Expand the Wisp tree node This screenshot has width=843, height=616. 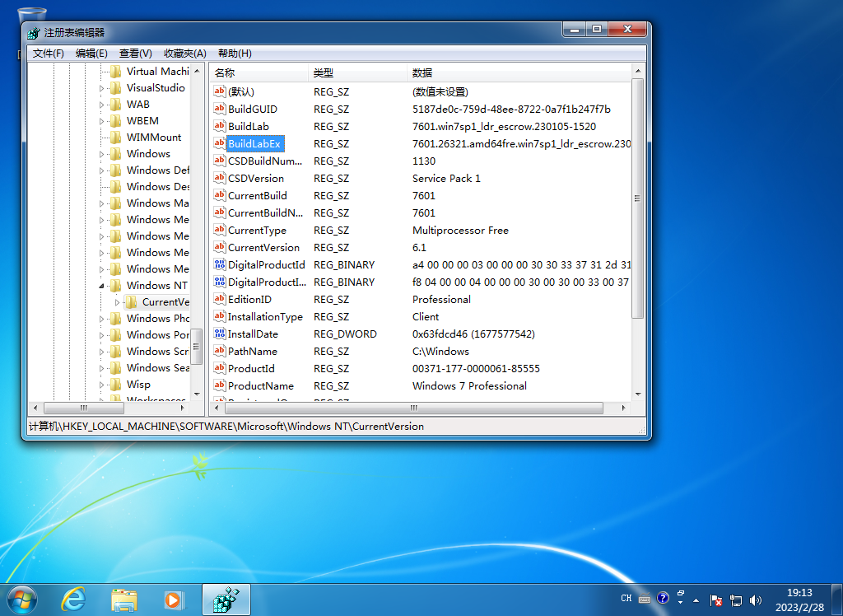(101, 385)
